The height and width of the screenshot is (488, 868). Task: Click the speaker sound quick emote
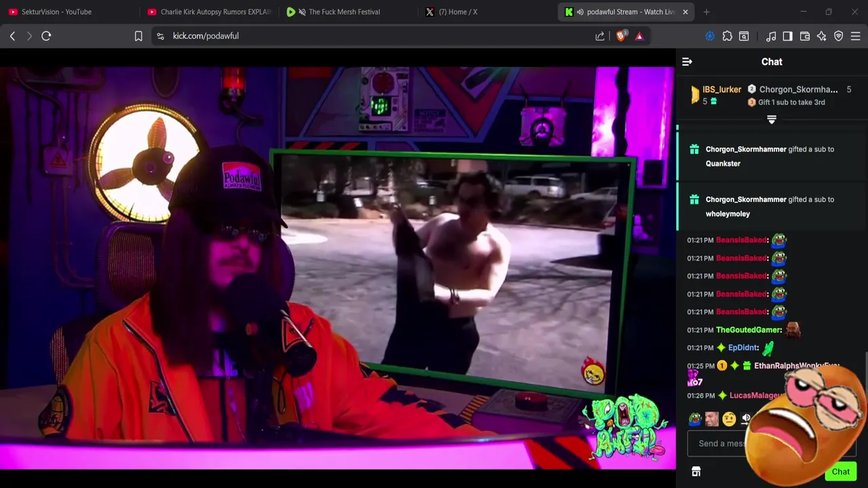point(746,419)
